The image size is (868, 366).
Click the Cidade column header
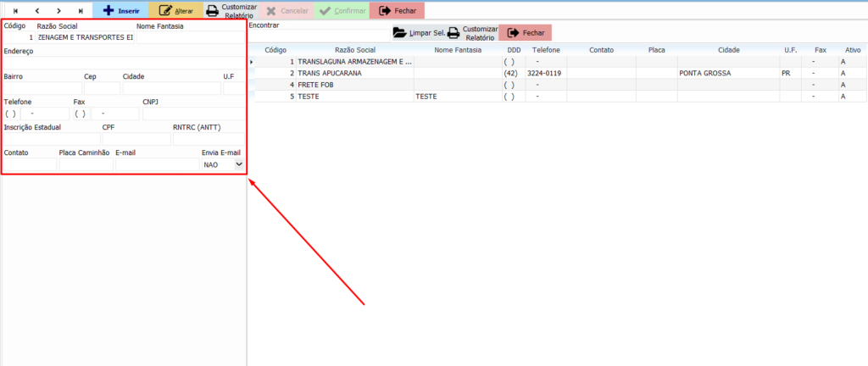click(728, 50)
